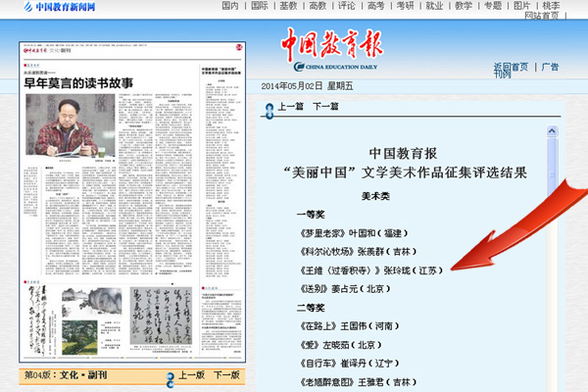Click the 中国教育新闻网 logo
The image size is (588, 392).
click(x=60, y=7)
